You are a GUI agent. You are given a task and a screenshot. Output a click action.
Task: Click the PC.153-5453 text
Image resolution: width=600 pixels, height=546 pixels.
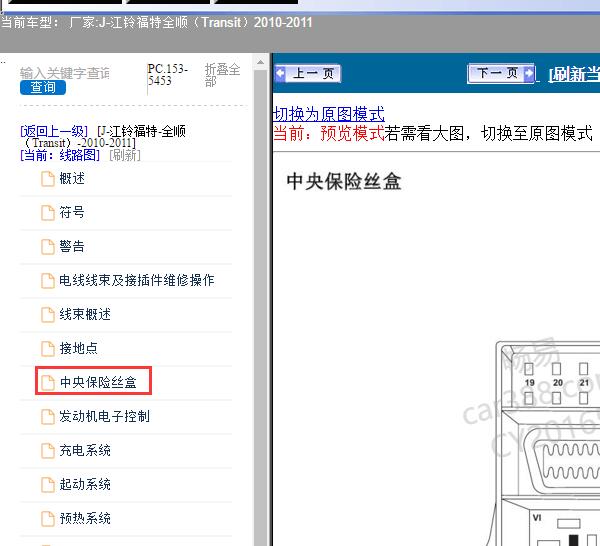pyautogui.click(x=168, y=75)
